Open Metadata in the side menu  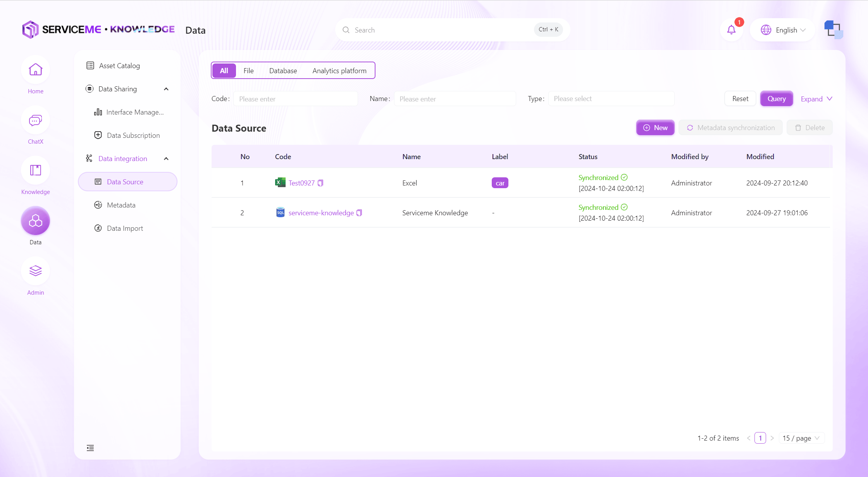[x=121, y=205]
